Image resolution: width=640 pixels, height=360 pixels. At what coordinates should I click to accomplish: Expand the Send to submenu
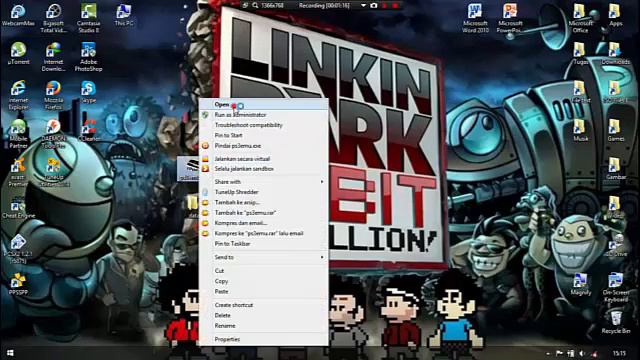[264, 257]
